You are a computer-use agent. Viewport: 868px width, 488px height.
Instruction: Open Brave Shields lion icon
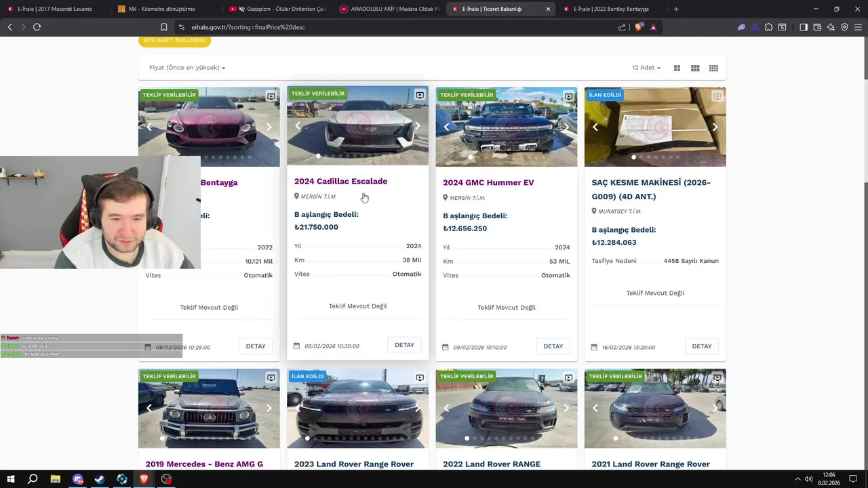638,27
